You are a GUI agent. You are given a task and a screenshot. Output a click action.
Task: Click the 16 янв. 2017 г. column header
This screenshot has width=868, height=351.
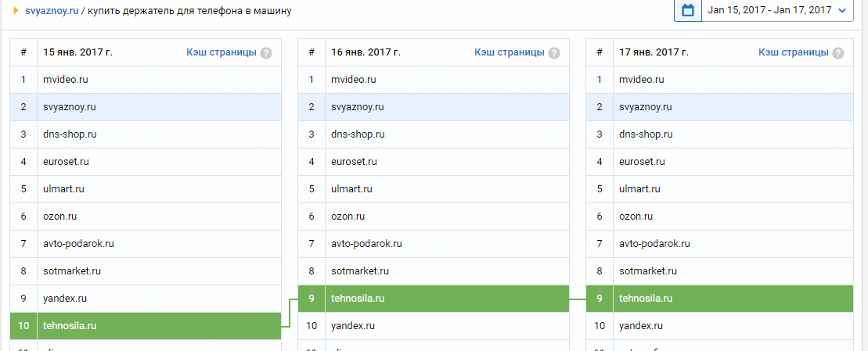366,52
